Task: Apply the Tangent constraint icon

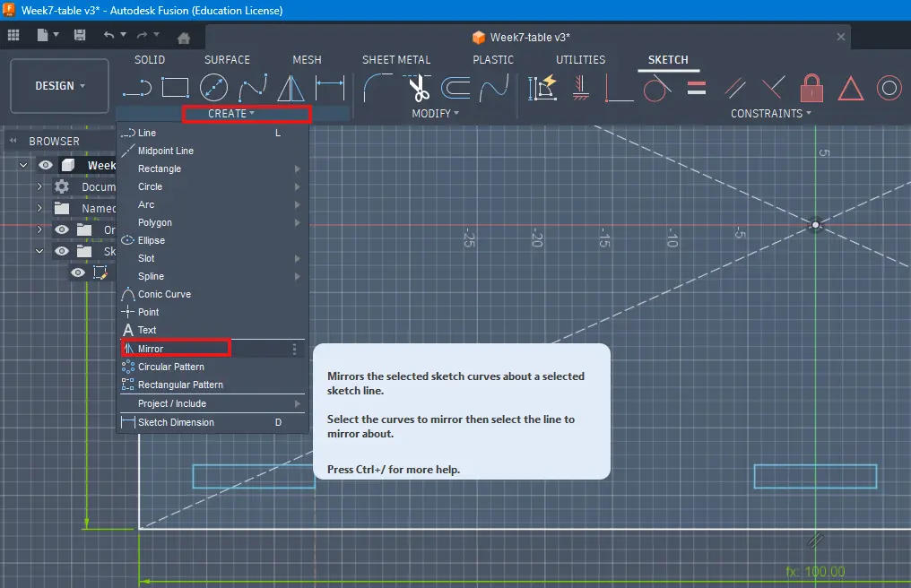Action: [x=657, y=89]
